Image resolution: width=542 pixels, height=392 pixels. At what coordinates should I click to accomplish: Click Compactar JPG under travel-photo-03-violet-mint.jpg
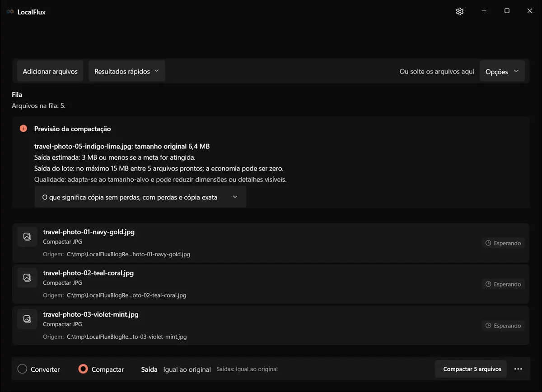(62, 324)
